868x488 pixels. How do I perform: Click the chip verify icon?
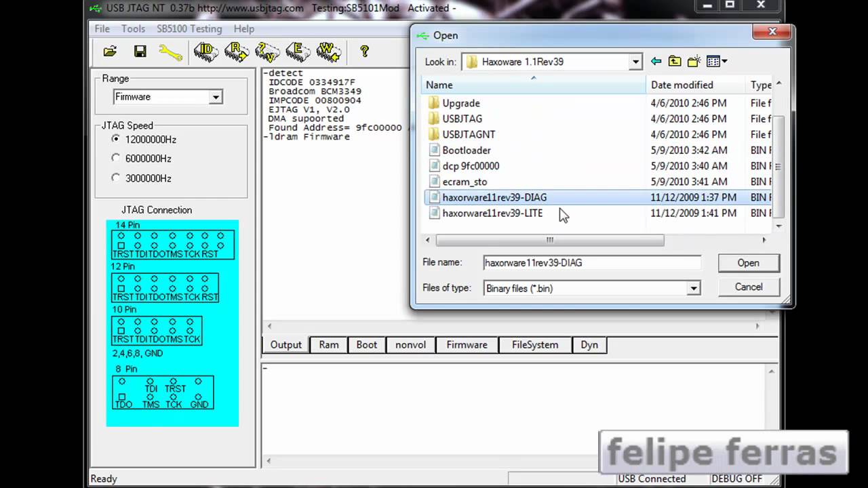click(x=267, y=52)
